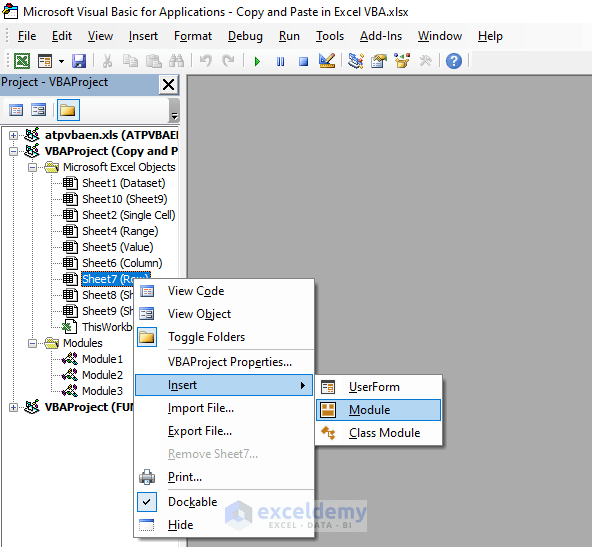The image size is (592, 547).
Task: Click the Paste toolbar icon
Action: point(154,61)
